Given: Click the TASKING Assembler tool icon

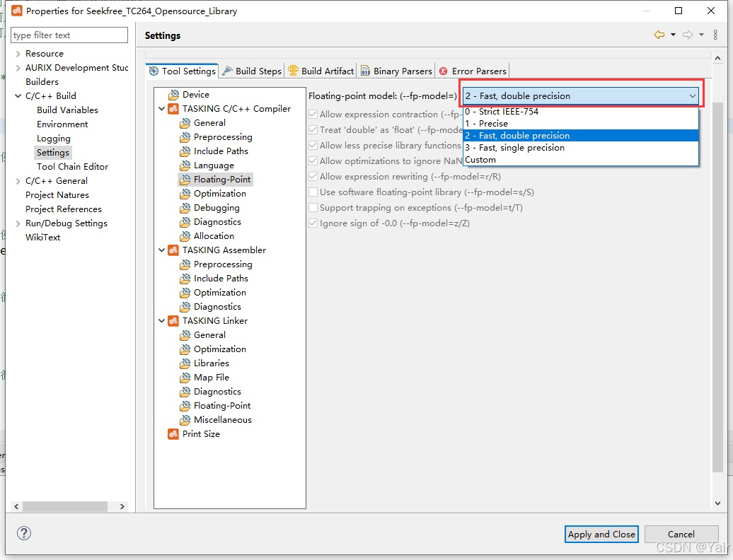Looking at the screenshot, I should [x=173, y=250].
